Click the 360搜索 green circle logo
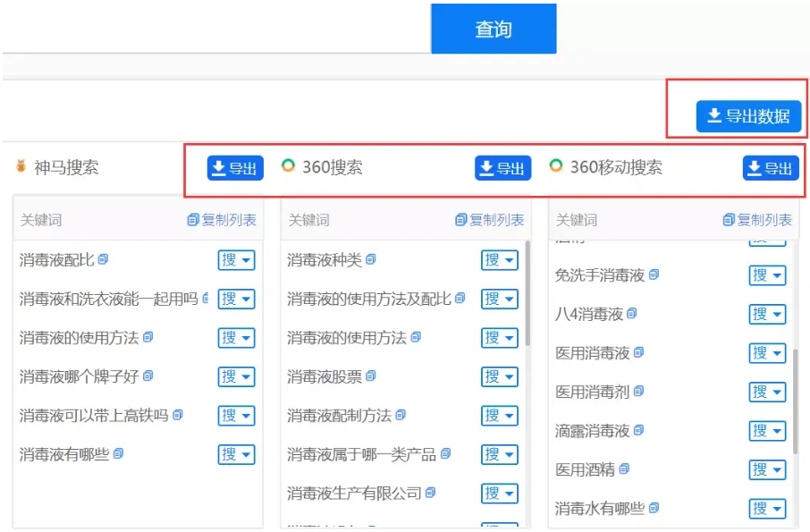Image resolution: width=810 pixels, height=532 pixels. tap(288, 165)
